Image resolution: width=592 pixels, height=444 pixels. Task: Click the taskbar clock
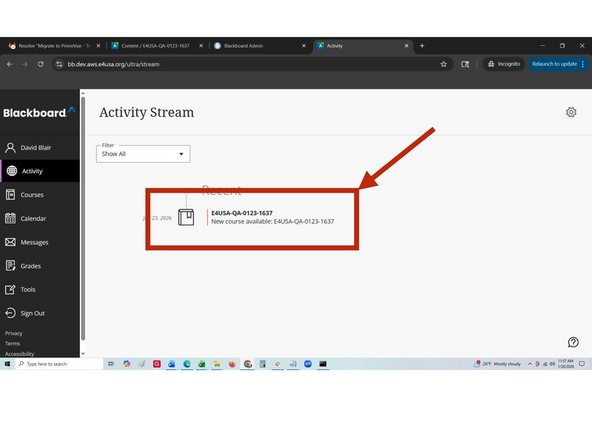pyautogui.click(x=566, y=364)
